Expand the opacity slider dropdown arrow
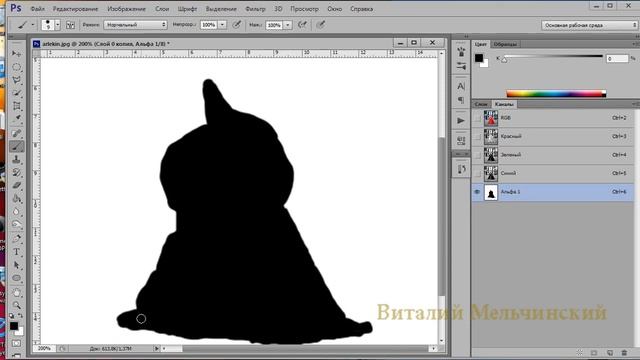Viewport: 640px width, 360px height. pyautogui.click(x=222, y=25)
